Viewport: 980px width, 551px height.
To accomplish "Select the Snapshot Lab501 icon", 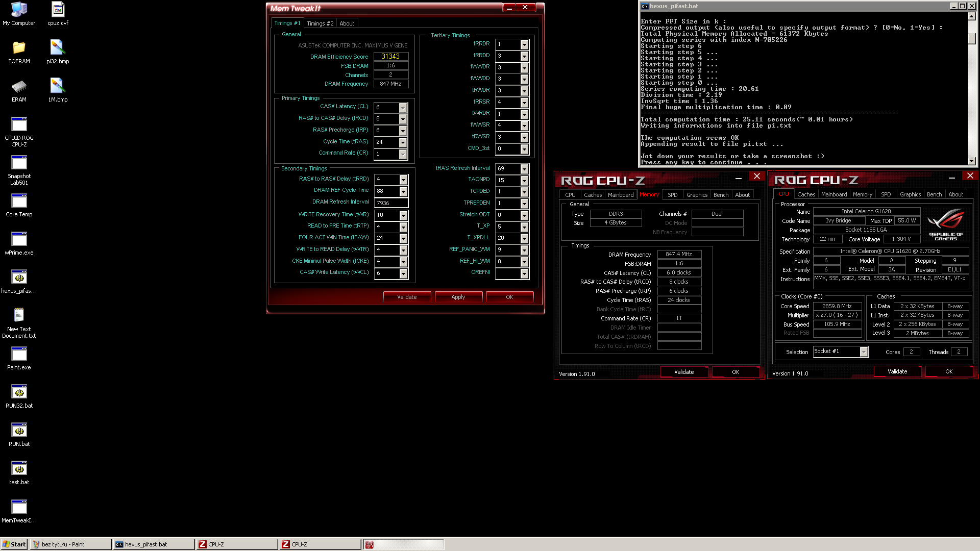I will point(19,170).
